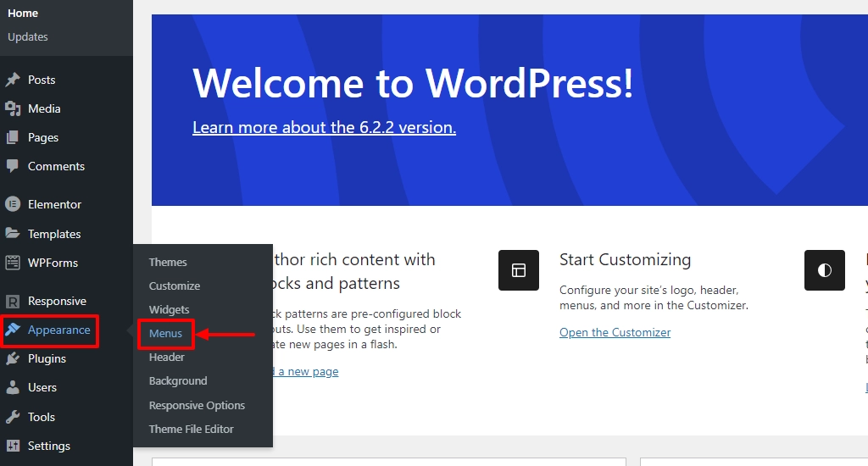Click the 'a new page' link
The height and width of the screenshot is (466, 868).
pos(308,371)
